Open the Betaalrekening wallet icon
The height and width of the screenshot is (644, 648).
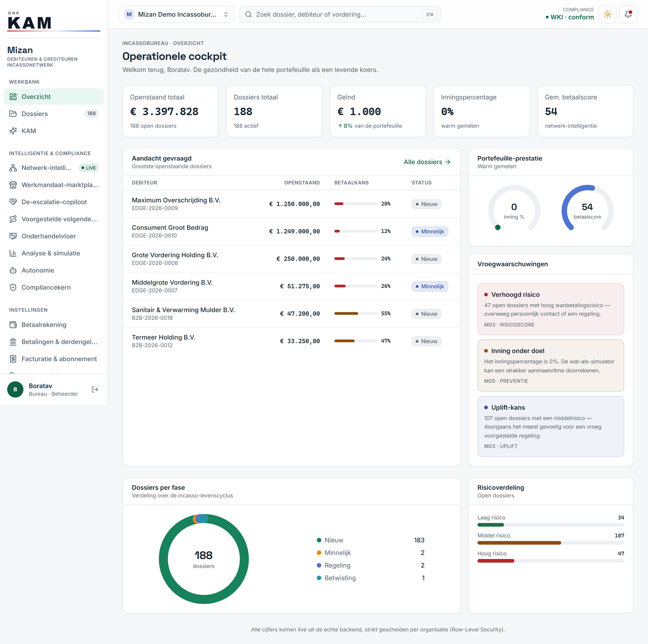click(x=13, y=325)
